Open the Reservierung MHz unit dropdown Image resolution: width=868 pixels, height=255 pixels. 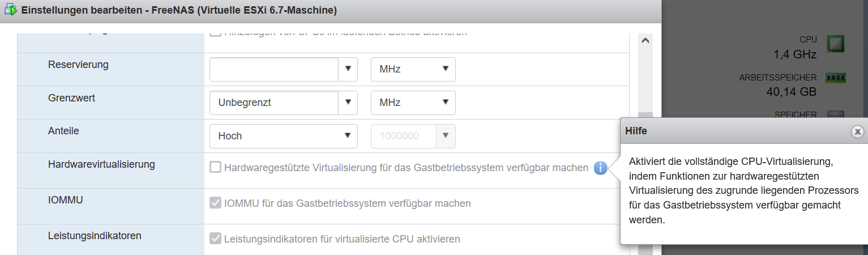pyautogui.click(x=413, y=69)
